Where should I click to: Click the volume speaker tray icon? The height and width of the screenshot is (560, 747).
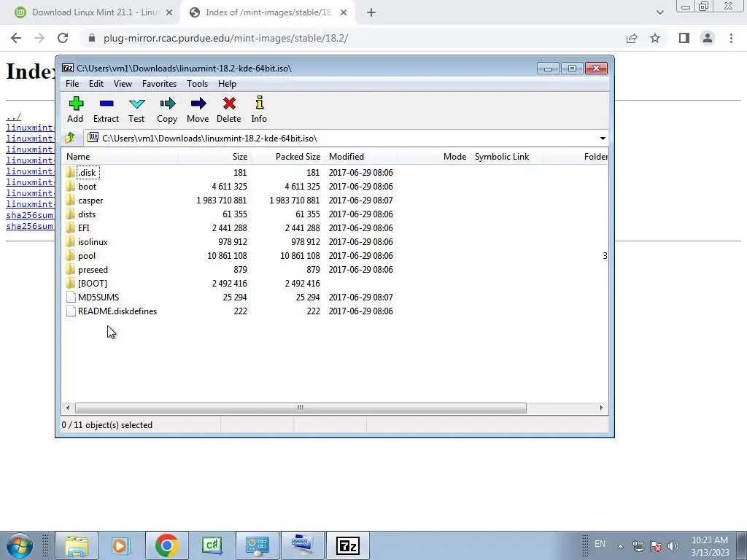tap(673, 546)
